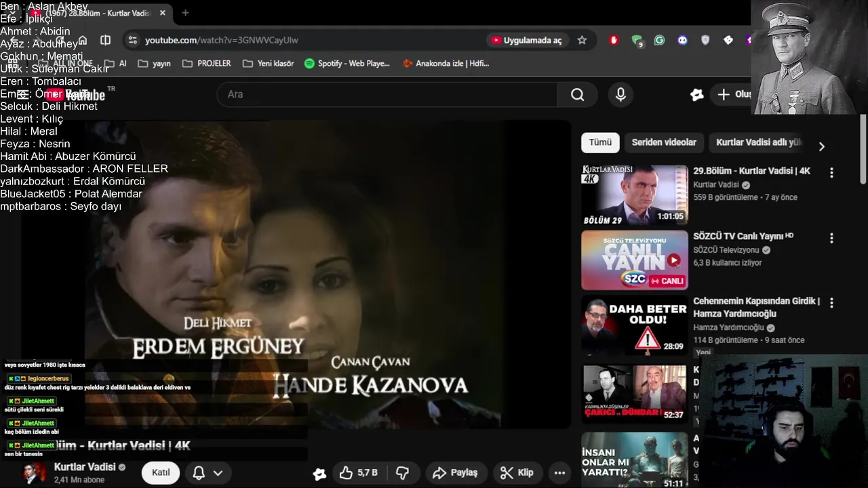Open SÖZCÜ Televizyonu channel link
868x488 pixels.
click(x=726, y=249)
